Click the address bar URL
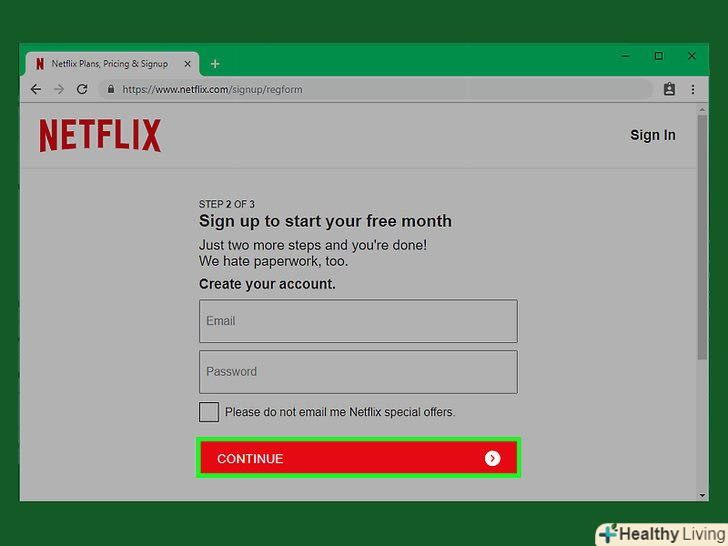This screenshot has height=546, width=728. 212,89
